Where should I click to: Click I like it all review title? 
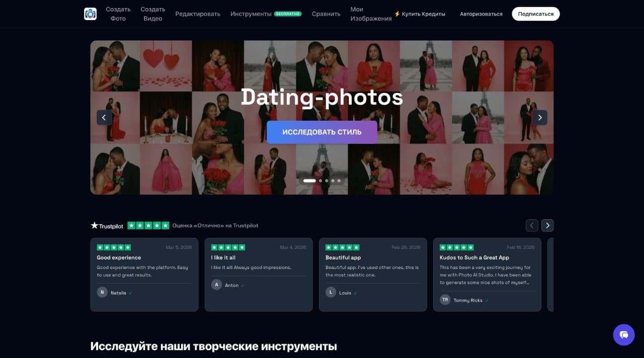[223, 257]
